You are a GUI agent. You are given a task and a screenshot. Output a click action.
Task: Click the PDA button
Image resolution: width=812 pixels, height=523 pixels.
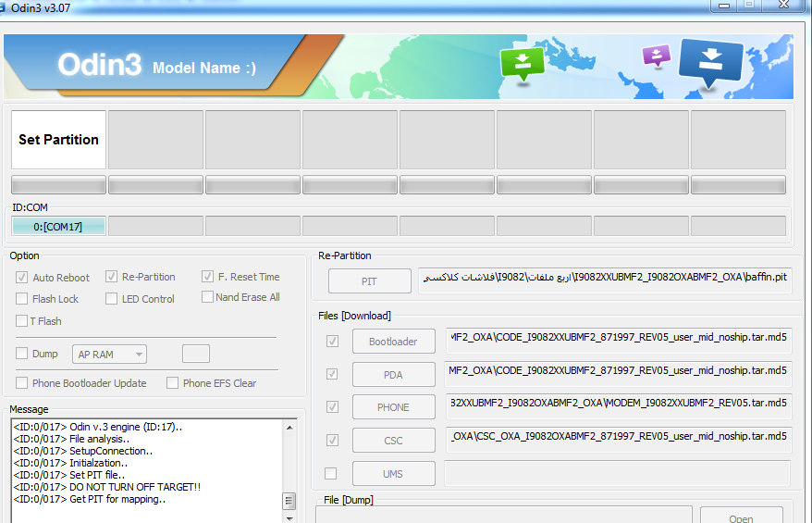click(394, 375)
